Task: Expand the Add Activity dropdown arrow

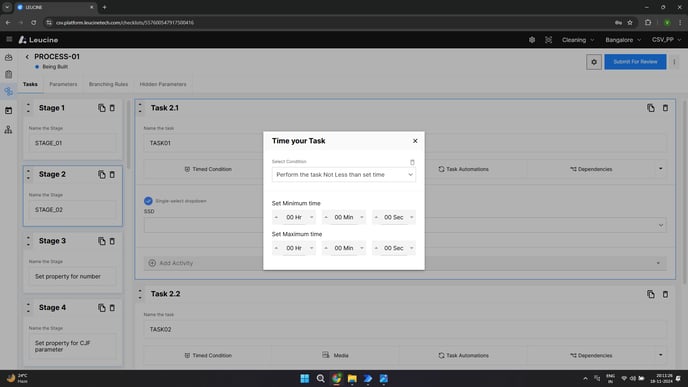Action: (x=658, y=263)
